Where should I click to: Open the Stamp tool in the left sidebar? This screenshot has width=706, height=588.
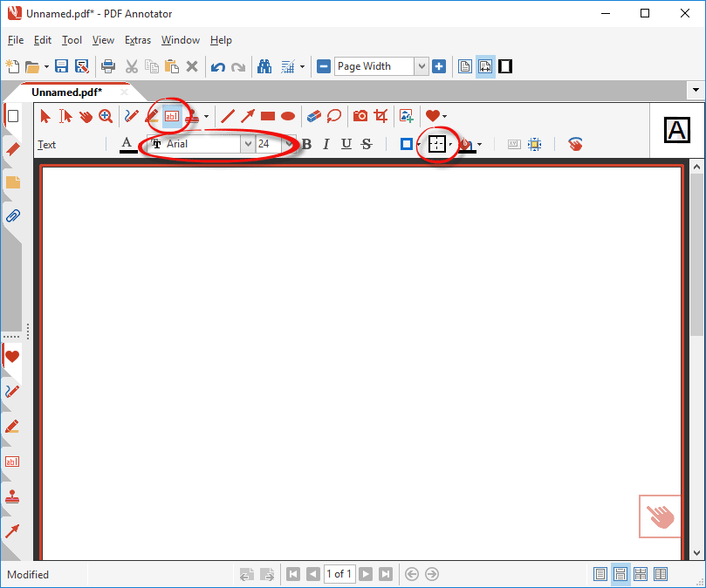[x=12, y=496]
